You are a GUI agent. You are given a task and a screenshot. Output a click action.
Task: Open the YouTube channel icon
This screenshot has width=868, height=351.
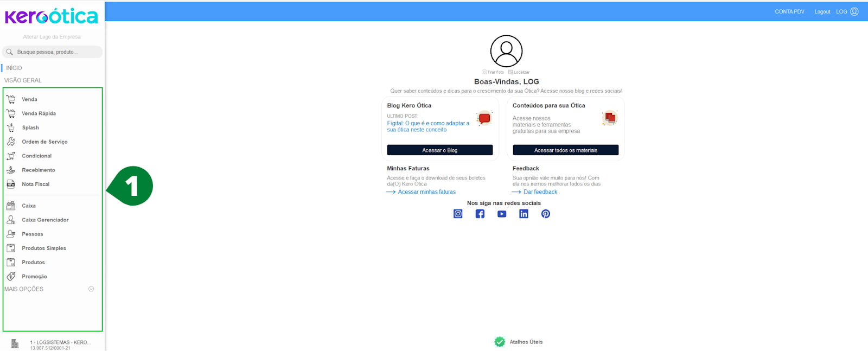(502, 214)
